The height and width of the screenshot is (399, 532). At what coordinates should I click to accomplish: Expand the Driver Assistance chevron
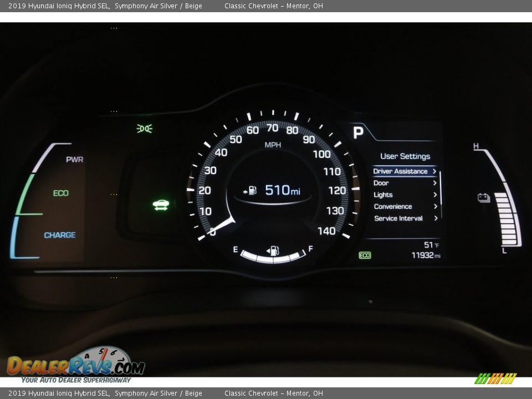pos(434,171)
